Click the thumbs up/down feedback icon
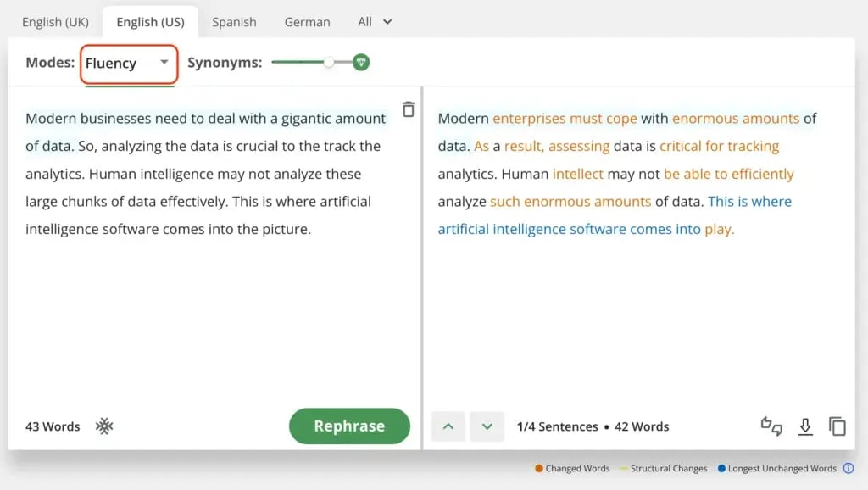This screenshot has width=868, height=490. 771,426
